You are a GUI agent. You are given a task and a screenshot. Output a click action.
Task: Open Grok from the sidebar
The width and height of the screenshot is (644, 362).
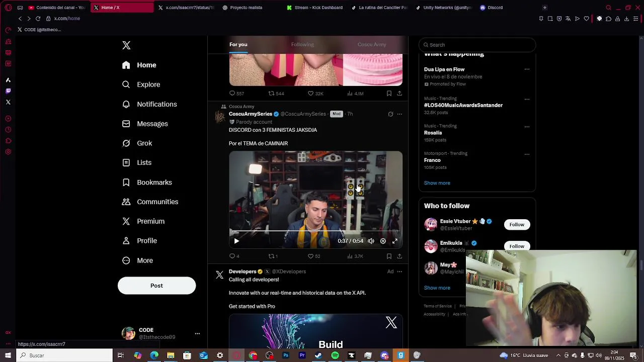tap(137, 143)
